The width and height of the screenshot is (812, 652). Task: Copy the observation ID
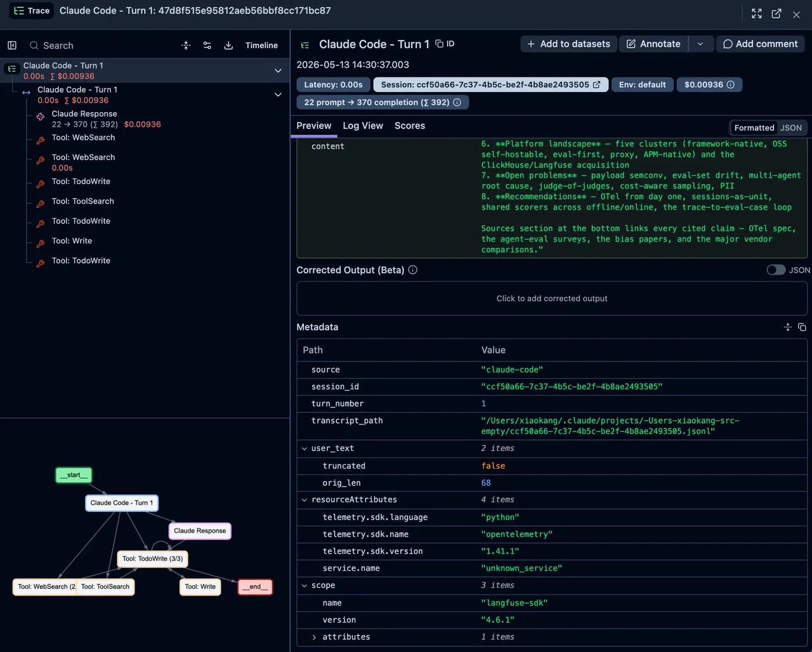[x=445, y=44]
